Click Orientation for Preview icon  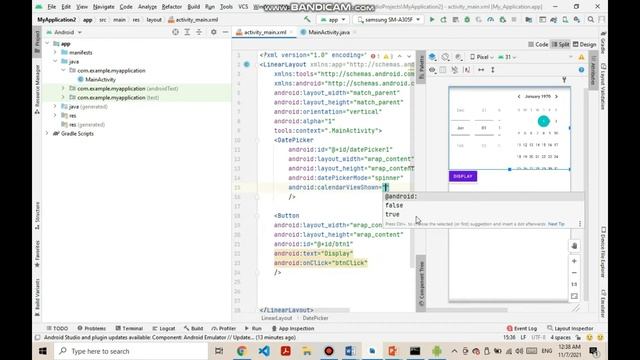tap(445, 57)
